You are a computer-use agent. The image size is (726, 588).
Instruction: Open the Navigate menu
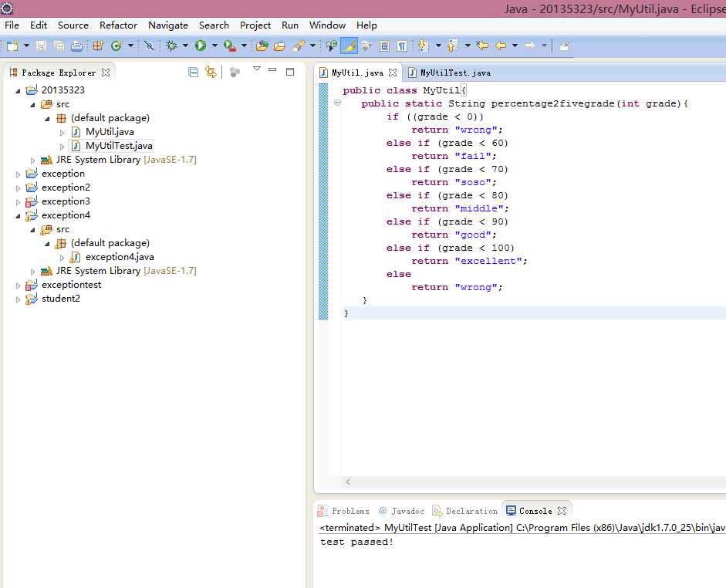168,25
